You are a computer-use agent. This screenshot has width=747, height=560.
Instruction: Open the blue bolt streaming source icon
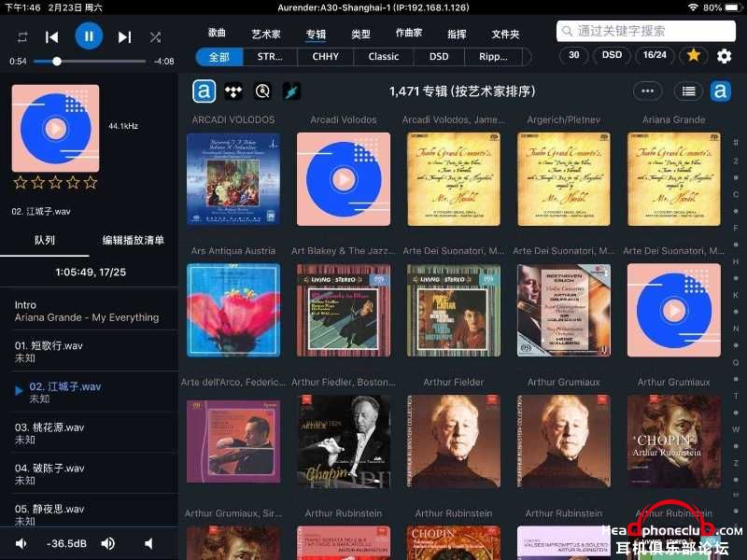coord(291,91)
